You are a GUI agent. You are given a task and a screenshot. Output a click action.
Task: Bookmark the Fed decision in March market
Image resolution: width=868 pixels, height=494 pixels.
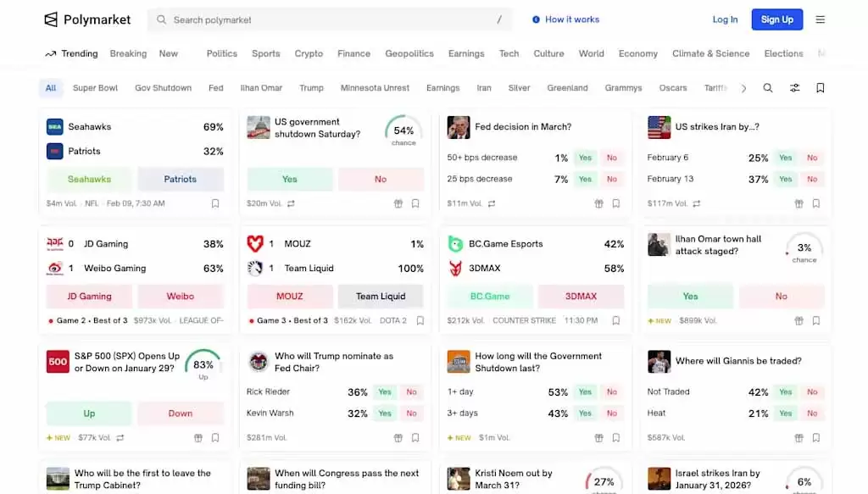tap(615, 203)
